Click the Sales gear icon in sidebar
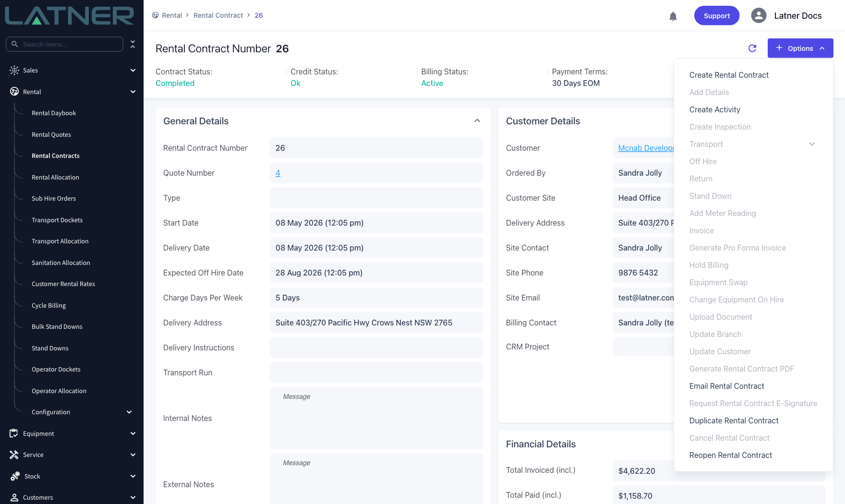This screenshot has width=845, height=504. coord(14,70)
